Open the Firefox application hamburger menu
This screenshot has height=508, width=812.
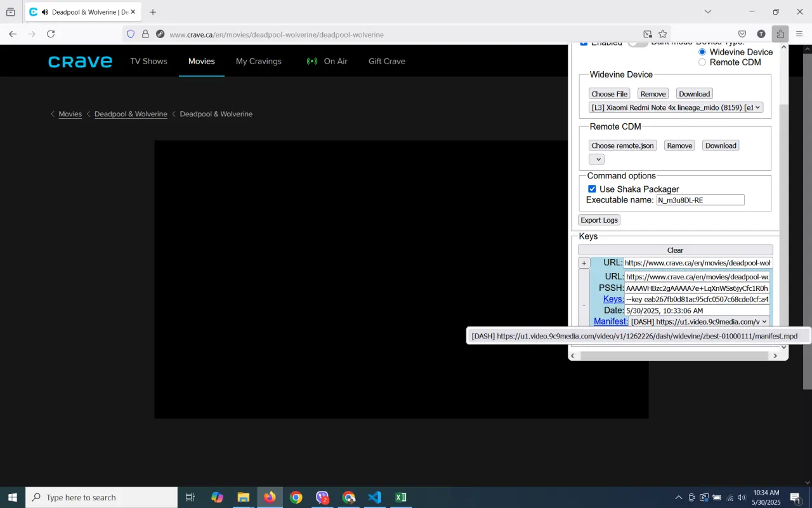pyautogui.click(x=799, y=34)
